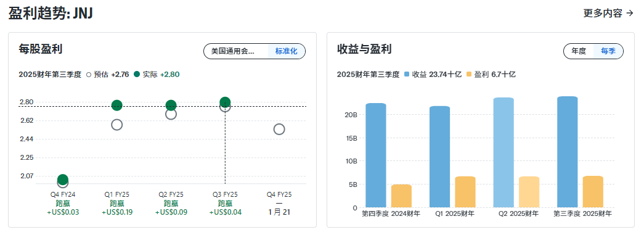
Task: Switch revenue chart to 每季
Action: coord(608,51)
